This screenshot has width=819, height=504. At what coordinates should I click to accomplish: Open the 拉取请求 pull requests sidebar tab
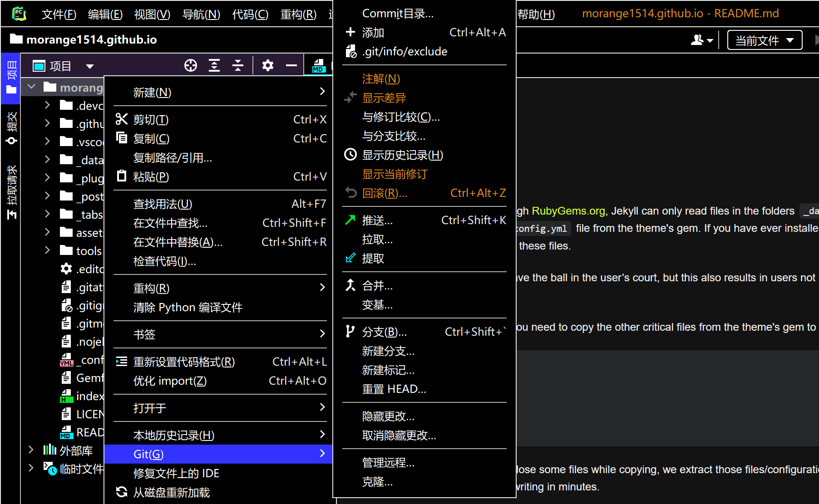click(11, 192)
